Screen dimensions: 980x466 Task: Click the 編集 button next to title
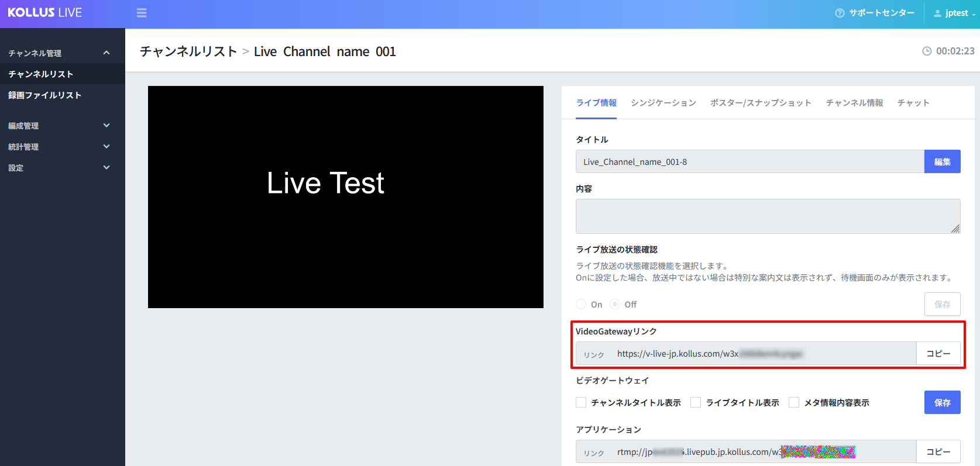943,161
